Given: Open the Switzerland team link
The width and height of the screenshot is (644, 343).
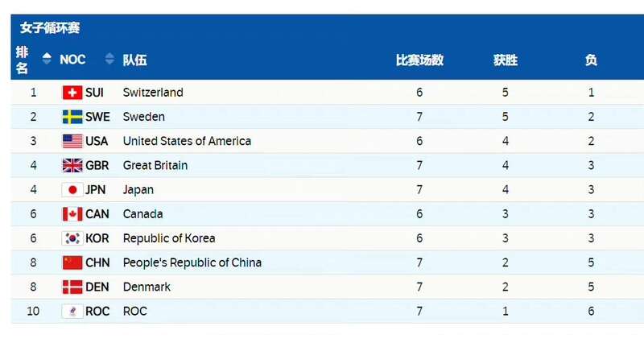Looking at the screenshot, I should coord(153,93).
